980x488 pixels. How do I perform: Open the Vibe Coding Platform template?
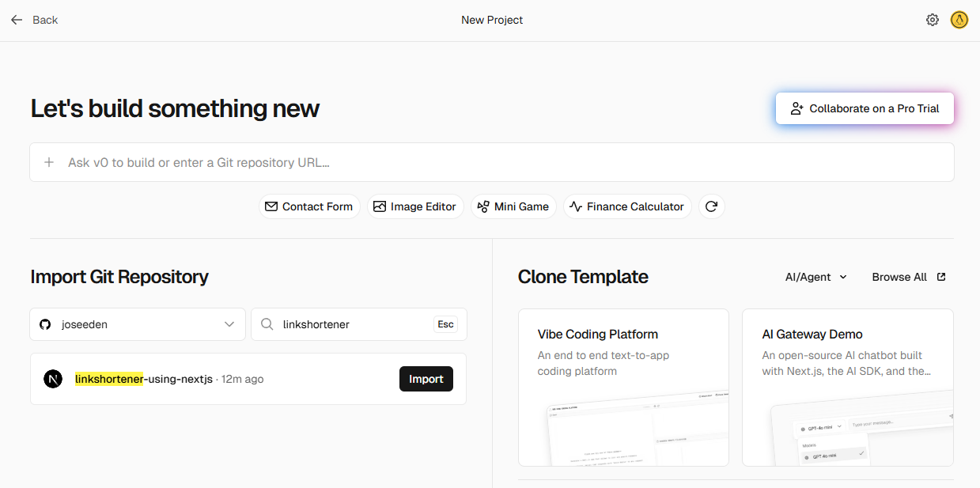(623, 388)
